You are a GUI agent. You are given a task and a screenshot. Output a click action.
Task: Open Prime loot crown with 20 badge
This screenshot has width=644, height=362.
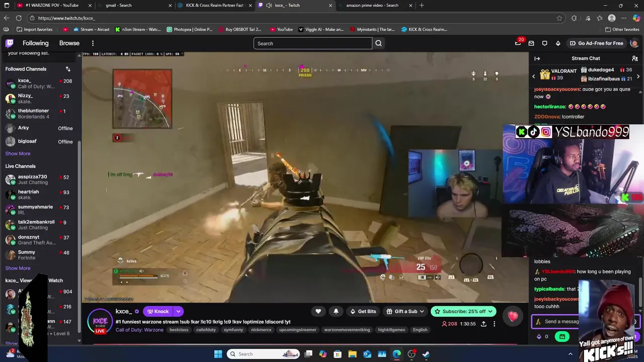click(x=518, y=43)
